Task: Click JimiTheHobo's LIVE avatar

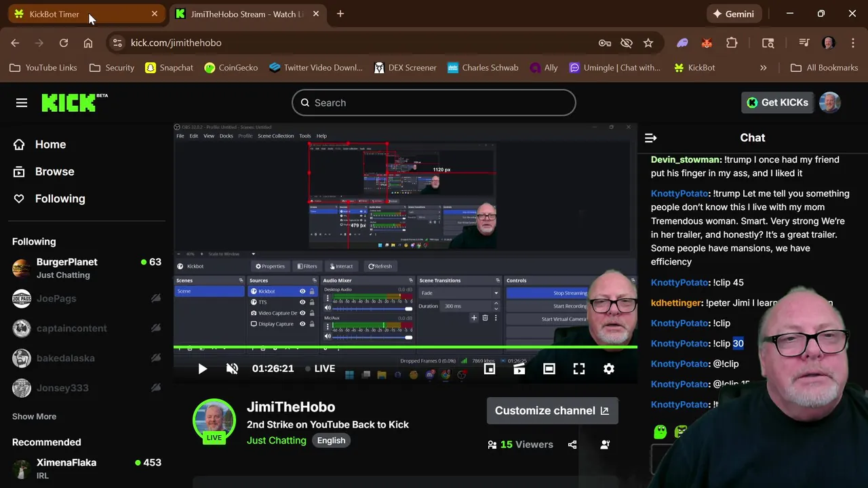Action: tap(214, 421)
